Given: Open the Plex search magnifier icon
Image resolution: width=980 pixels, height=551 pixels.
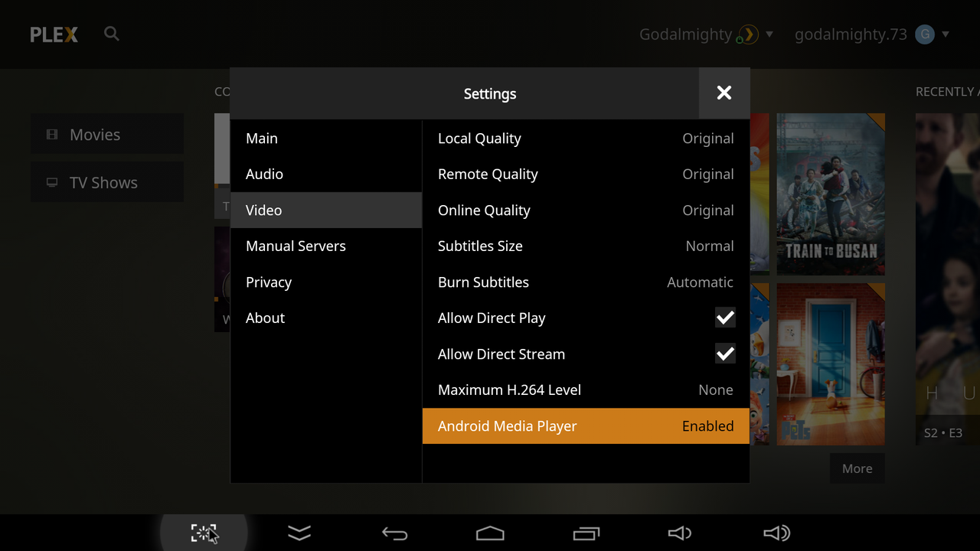Looking at the screenshot, I should click(112, 34).
